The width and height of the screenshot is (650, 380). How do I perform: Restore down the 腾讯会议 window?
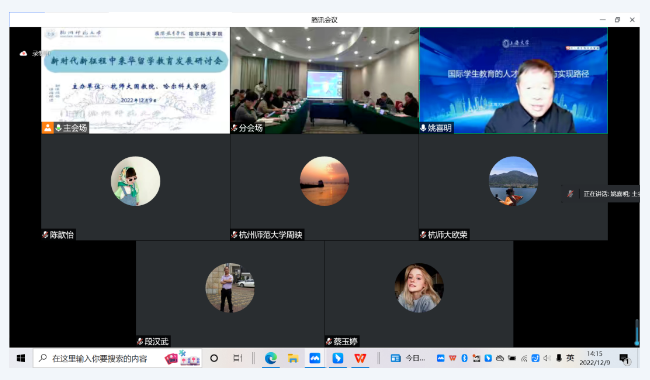pos(617,19)
